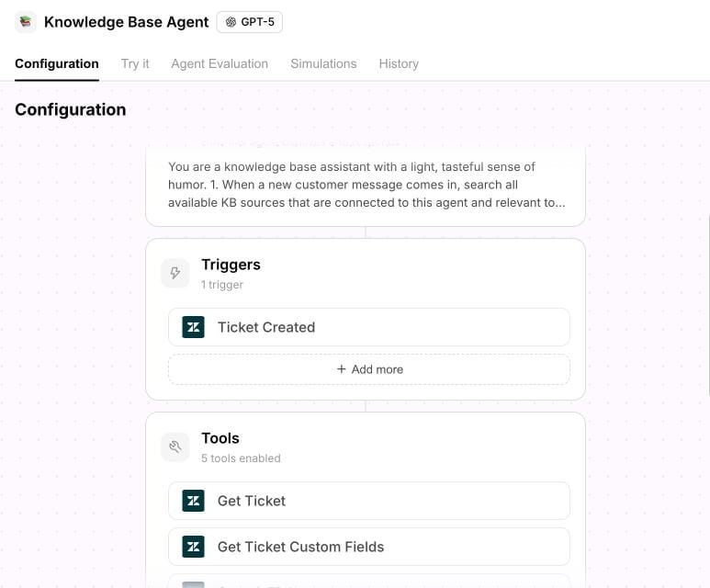
Task: Click the OpenAI logo in GPT-5 badge
Action: (x=231, y=22)
